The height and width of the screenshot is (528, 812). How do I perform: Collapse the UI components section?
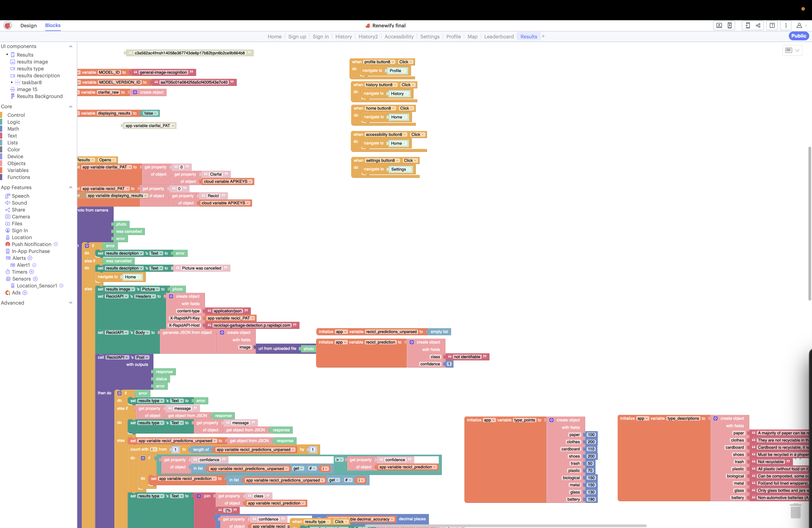click(x=71, y=46)
